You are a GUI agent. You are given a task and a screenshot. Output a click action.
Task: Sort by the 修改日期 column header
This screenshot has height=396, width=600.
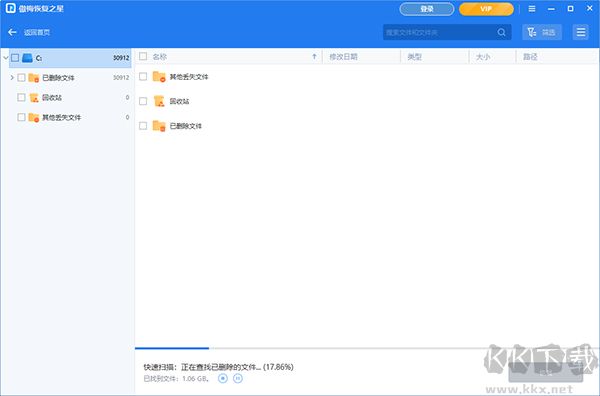pyautogui.click(x=343, y=57)
